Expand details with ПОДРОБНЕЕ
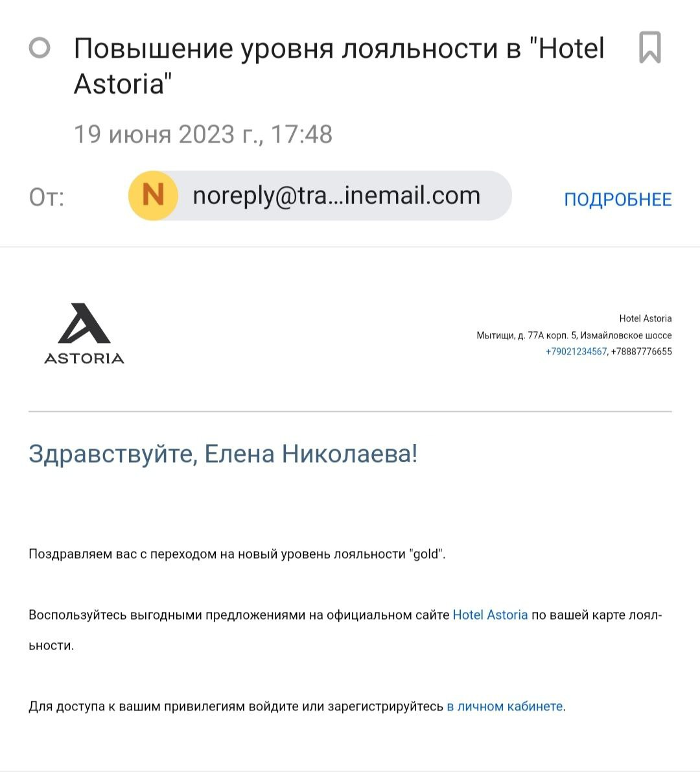The width and height of the screenshot is (700, 774). [x=618, y=200]
